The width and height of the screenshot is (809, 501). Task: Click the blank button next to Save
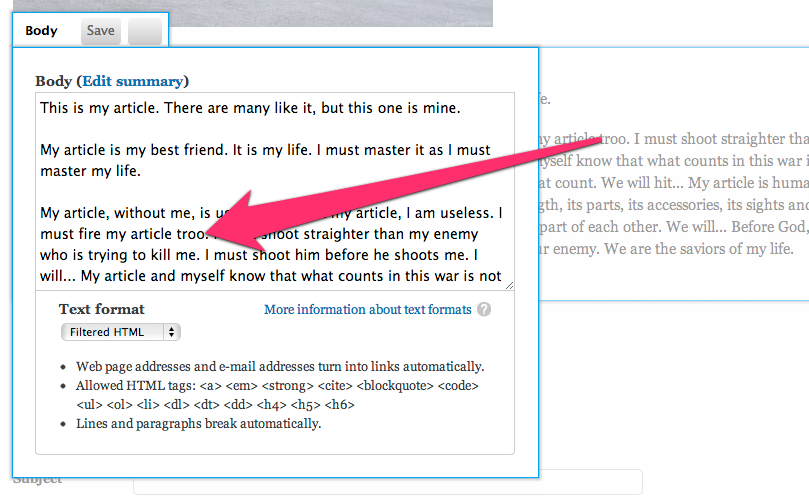click(145, 31)
